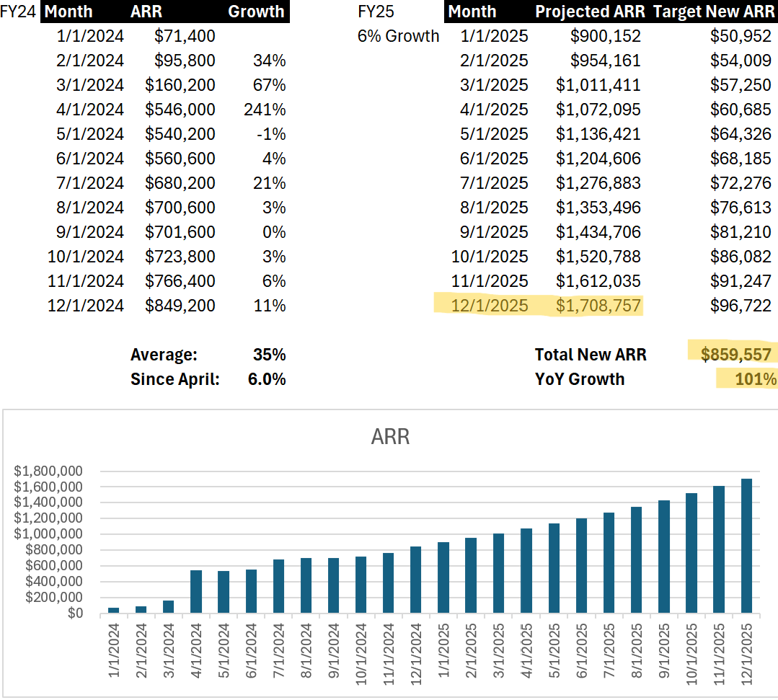The height and width of the screenshot is (700, 778).
Task: Click the 10/1/2024 date cell
Action: click(x=85, y=257)
